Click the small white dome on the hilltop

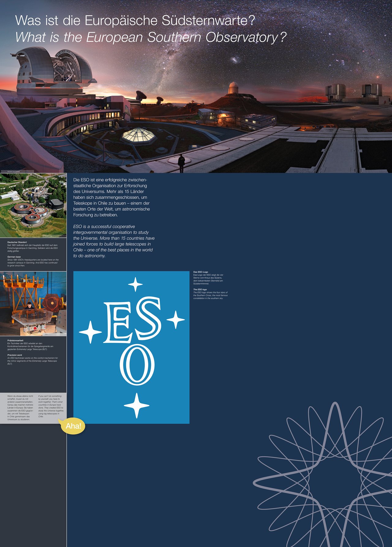click(x=233, y=88)
